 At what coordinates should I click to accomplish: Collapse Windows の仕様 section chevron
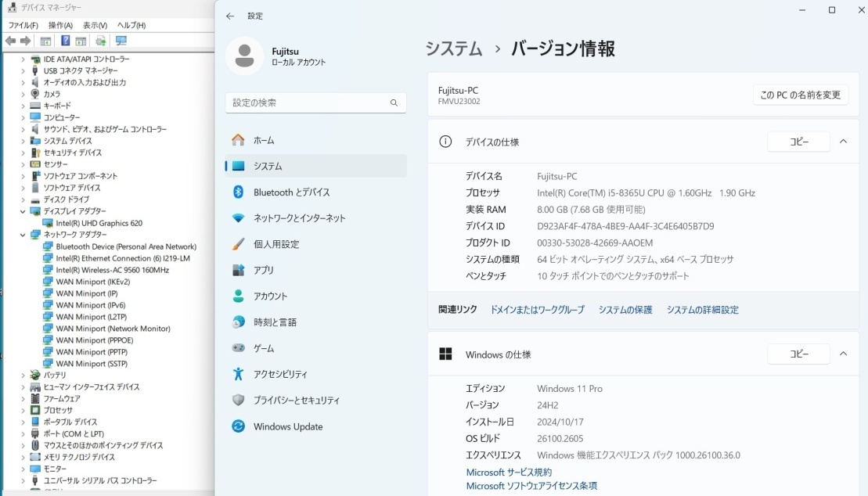point(843,354)
